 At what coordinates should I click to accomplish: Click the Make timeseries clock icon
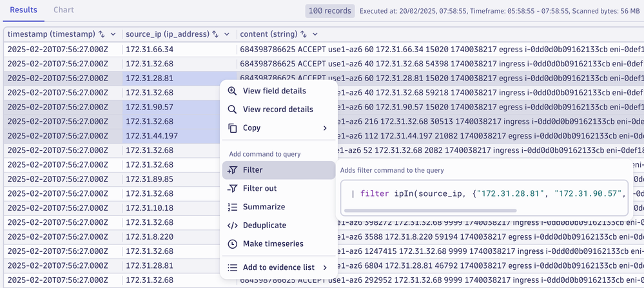coord(233,244)
